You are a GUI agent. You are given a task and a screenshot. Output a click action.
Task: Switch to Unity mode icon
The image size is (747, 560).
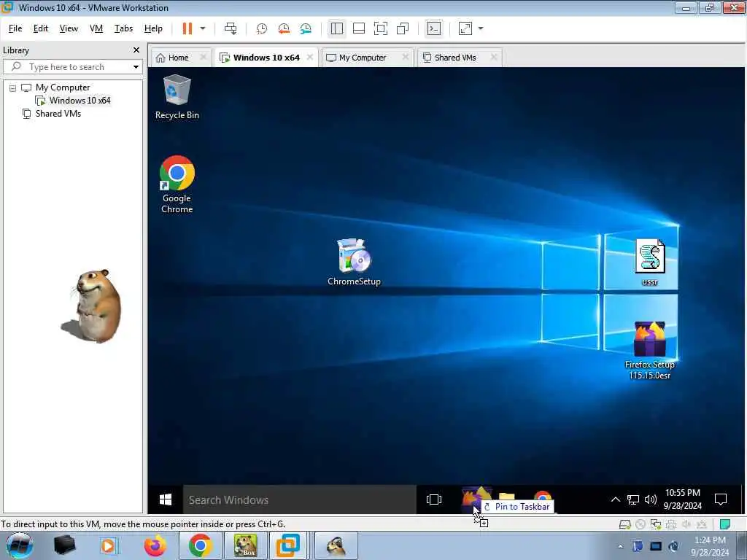403,28
